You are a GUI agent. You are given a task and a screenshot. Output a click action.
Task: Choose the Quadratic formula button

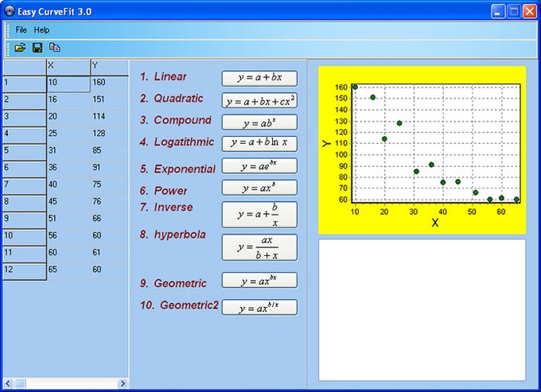click(259, 101)
